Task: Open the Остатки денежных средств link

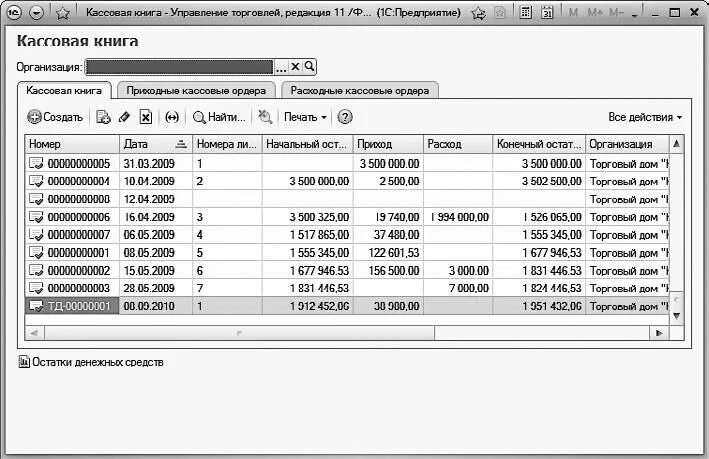Action: point(98,362)
